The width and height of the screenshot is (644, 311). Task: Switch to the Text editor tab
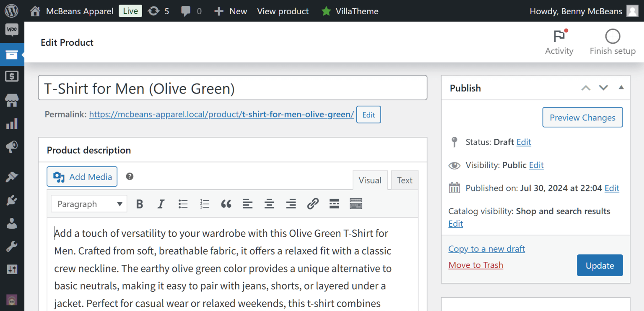coord(405,180)
